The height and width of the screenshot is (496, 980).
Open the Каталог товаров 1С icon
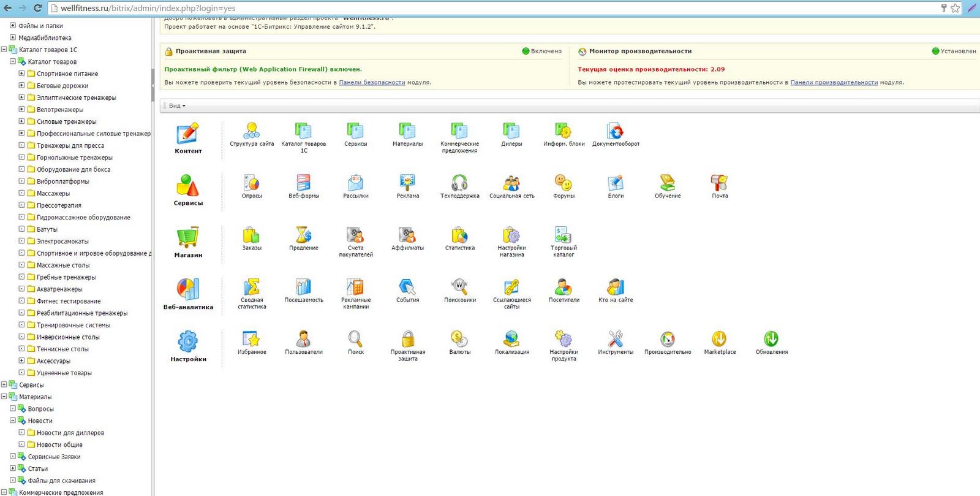304,131
